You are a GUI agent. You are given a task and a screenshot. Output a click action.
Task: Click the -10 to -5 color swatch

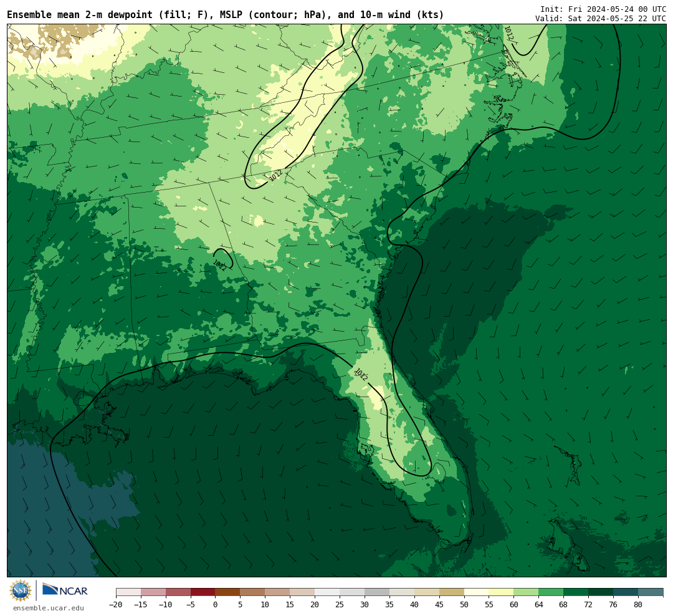(178, 592)
